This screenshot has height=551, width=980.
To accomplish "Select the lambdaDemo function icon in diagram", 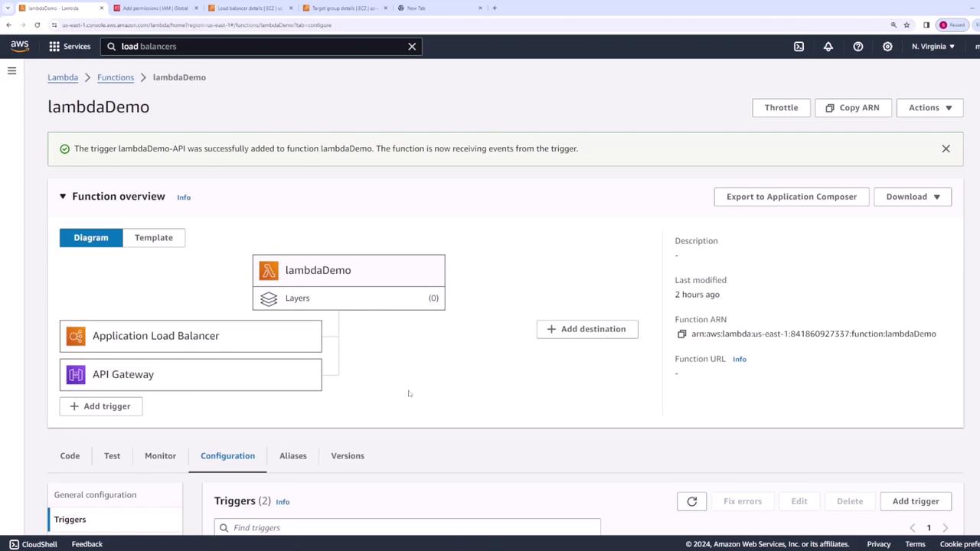I will click(x=269, y=271).
